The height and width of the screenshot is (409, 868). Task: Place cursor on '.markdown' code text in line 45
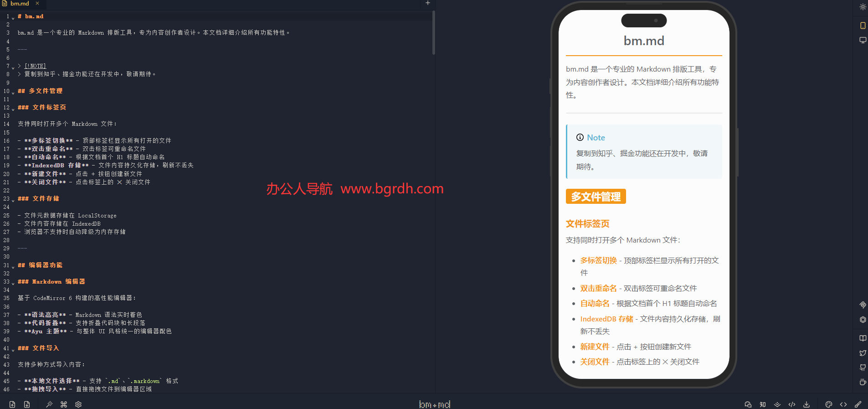pos(146,381)
